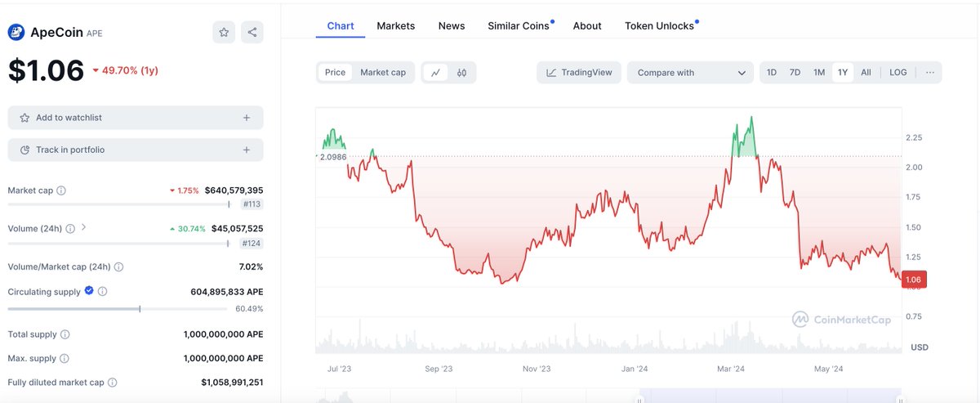Click the $1,058,991,251 diluted cap value
The width and height of the screenshot is (980, 403).
point(232,383)
